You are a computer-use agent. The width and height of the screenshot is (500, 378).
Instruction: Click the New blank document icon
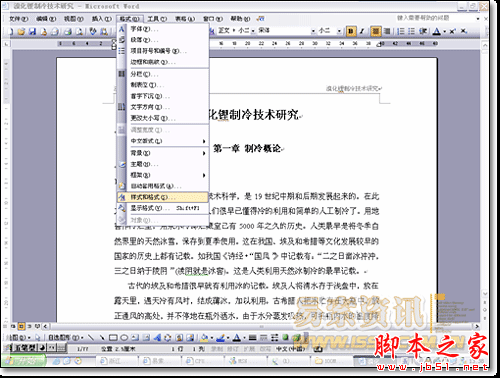pyautogui.click(x=11, y=31)
